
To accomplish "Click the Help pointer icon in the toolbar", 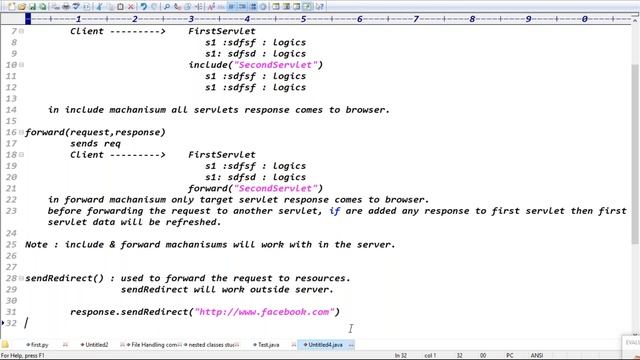I will click(320, 7).
